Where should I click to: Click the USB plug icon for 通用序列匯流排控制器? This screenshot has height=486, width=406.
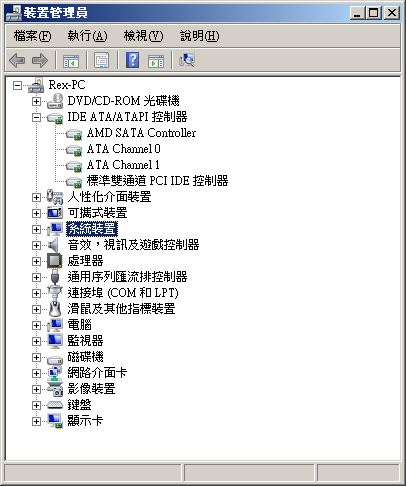click(55, 277)
